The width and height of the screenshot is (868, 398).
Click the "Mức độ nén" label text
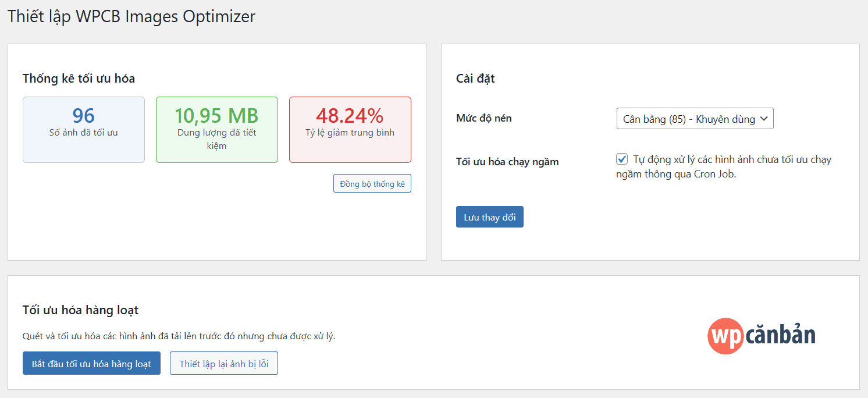483,118
